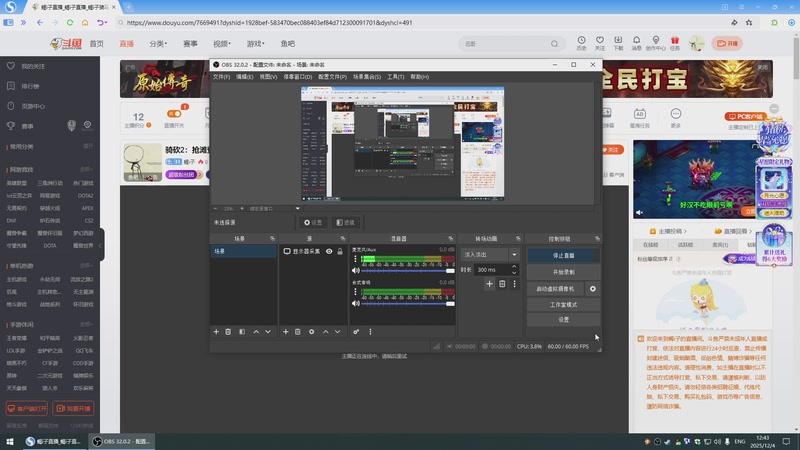
Task: Open the 工具(T) menu in OBS
Action: click(x=395, y=76)
